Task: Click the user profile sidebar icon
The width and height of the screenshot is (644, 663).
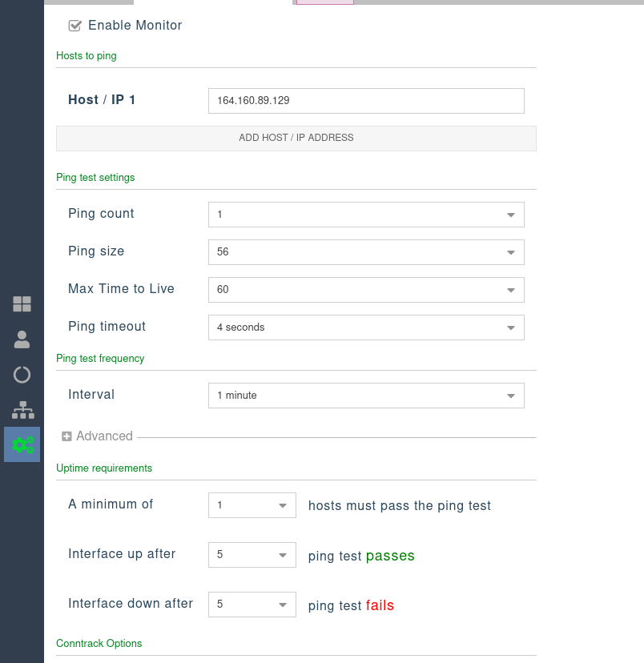Action: tap(22, 340)
